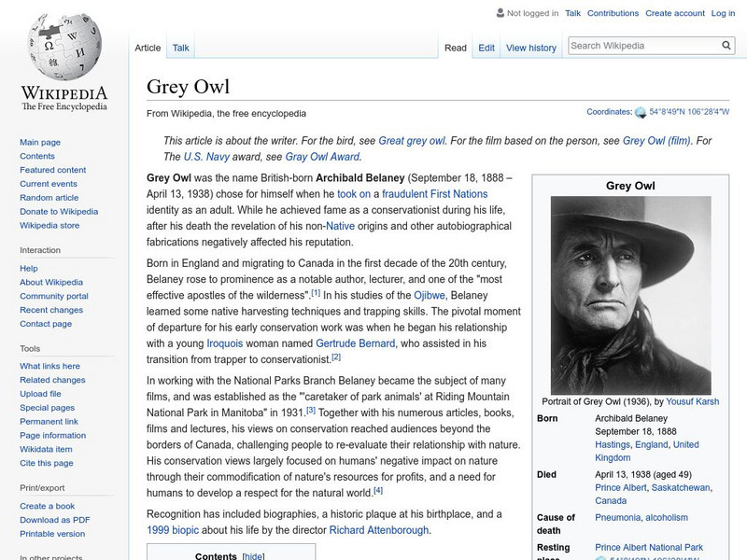Click Download as PDF

tap(54, 520)
